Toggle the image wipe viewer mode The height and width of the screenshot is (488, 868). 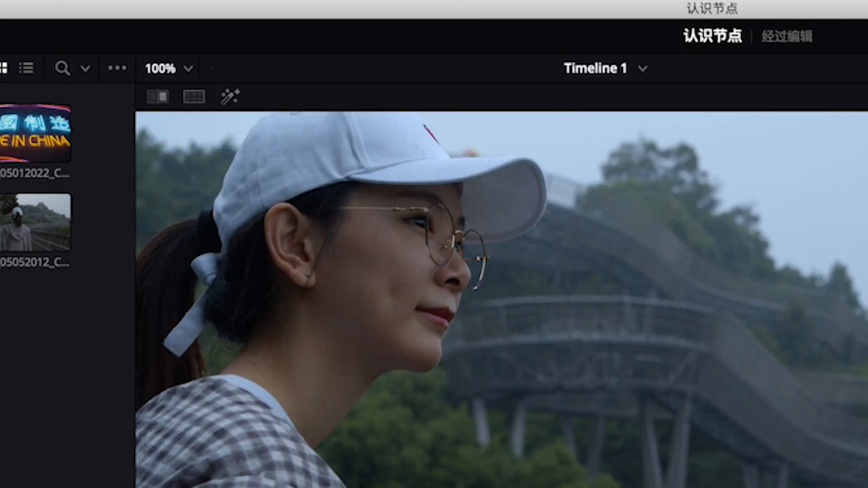click(158, 96)
